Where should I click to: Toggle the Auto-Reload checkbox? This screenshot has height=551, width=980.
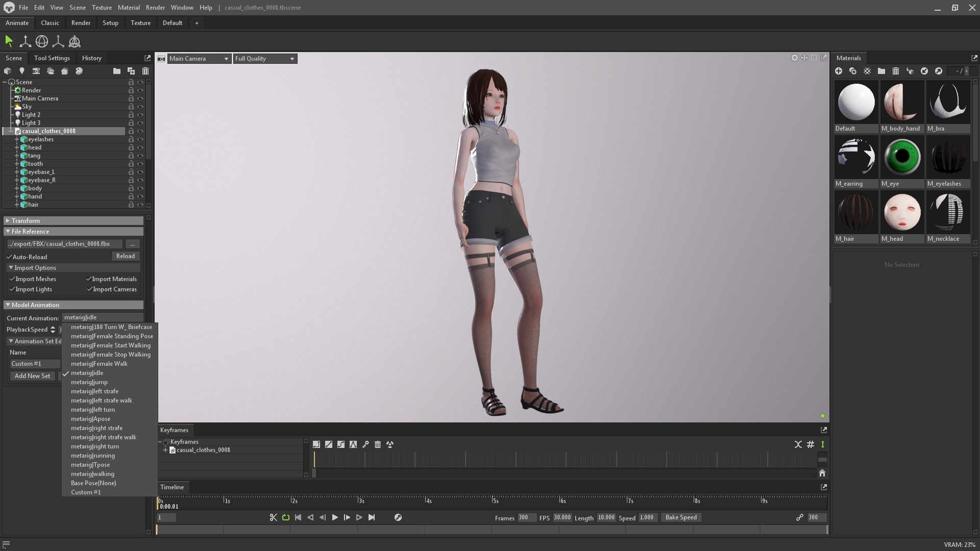click(9, 257)
